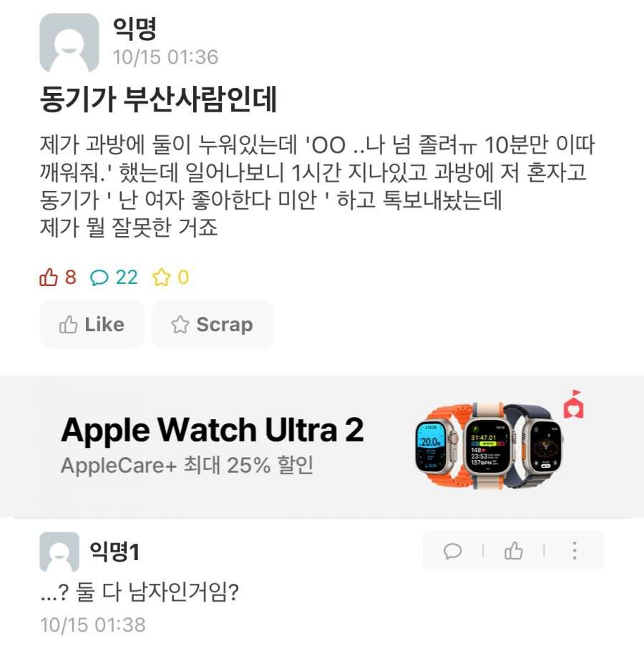Tap the Scrap button under the post
Image resolution: width=644 pixels, height=646 pixels.
[213, 325]
